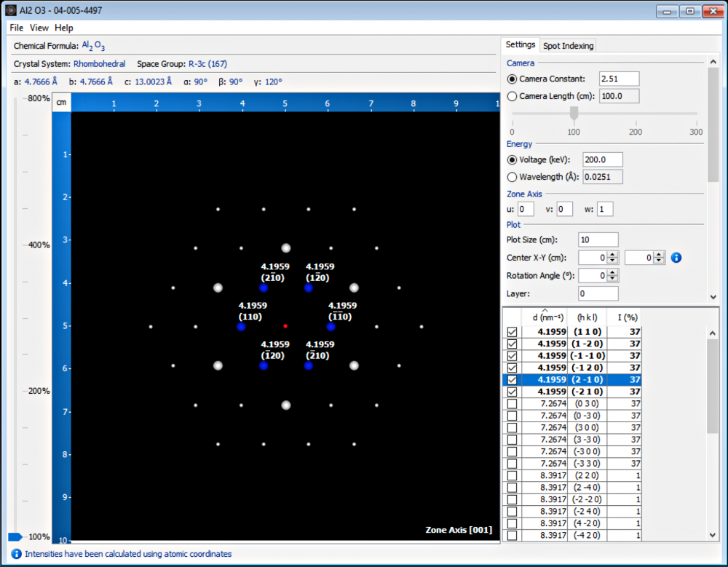
Task: Click reflection list scroll-up arrow
Action: pos(713,333)
